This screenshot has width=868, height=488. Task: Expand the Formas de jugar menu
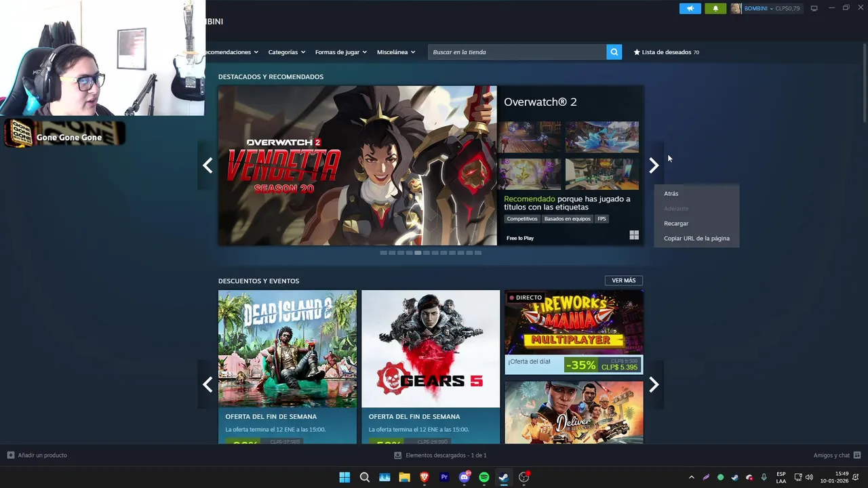coord(340,52)
